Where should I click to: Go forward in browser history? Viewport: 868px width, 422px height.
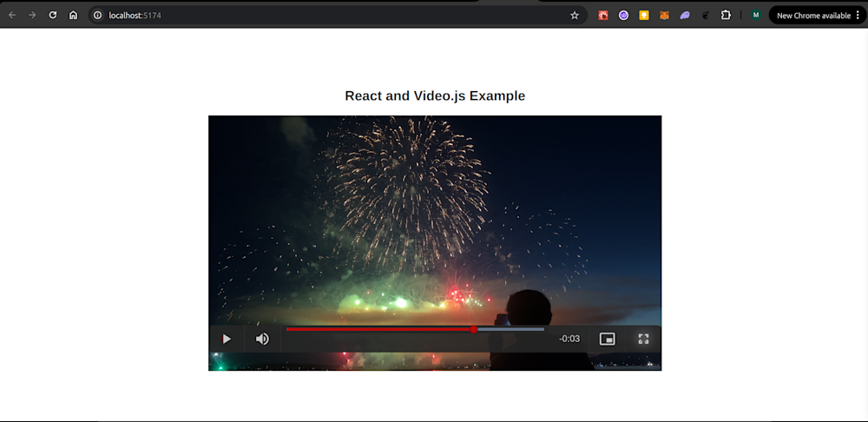[32, 15]
